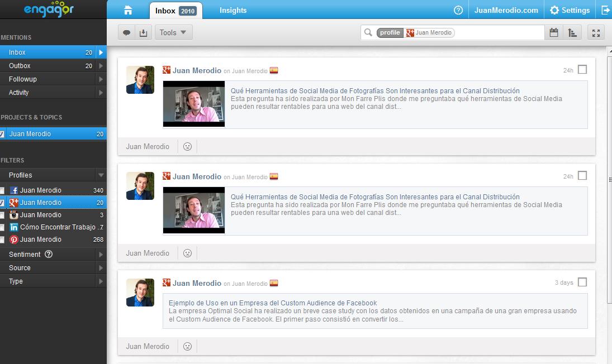Select checkbox on first 24h mention

coord(582,69)
